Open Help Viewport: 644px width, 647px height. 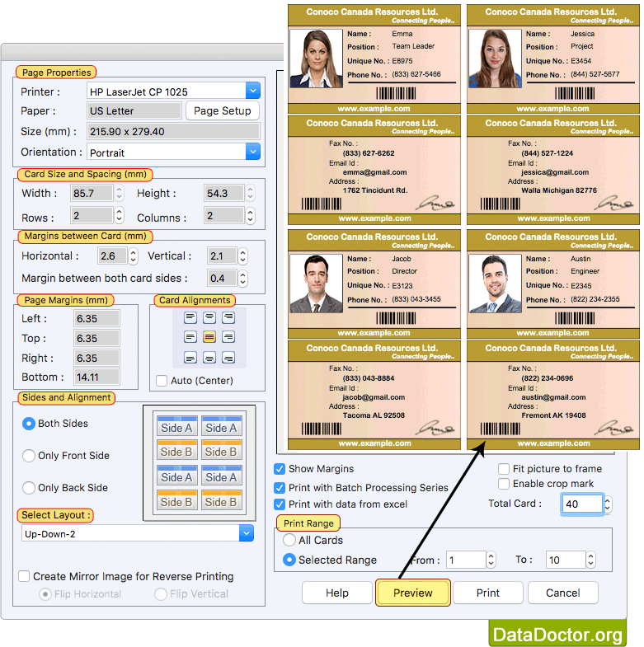pos(337,593)
